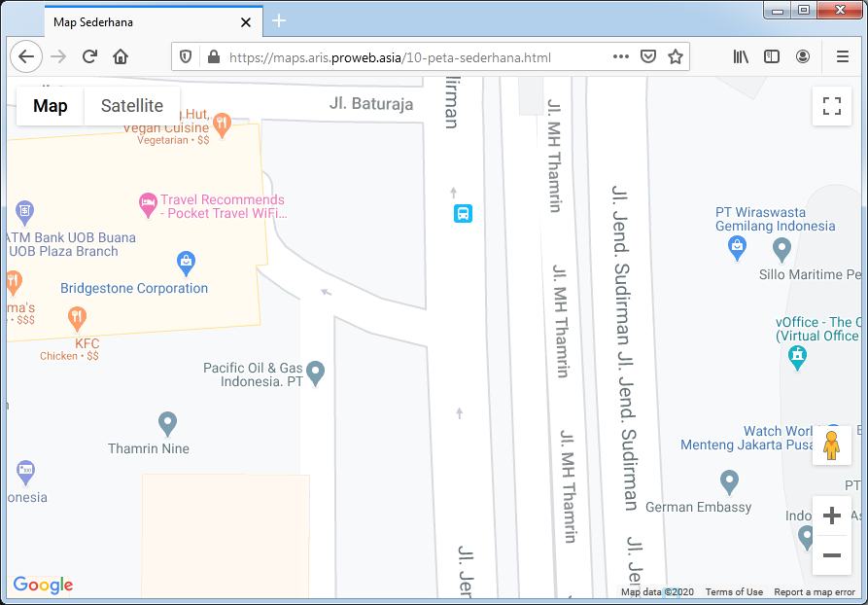Click the Pacific Oil & Gas pin
Image resolution: width=868 pixels, height=605 pixels.
[316, 374]
